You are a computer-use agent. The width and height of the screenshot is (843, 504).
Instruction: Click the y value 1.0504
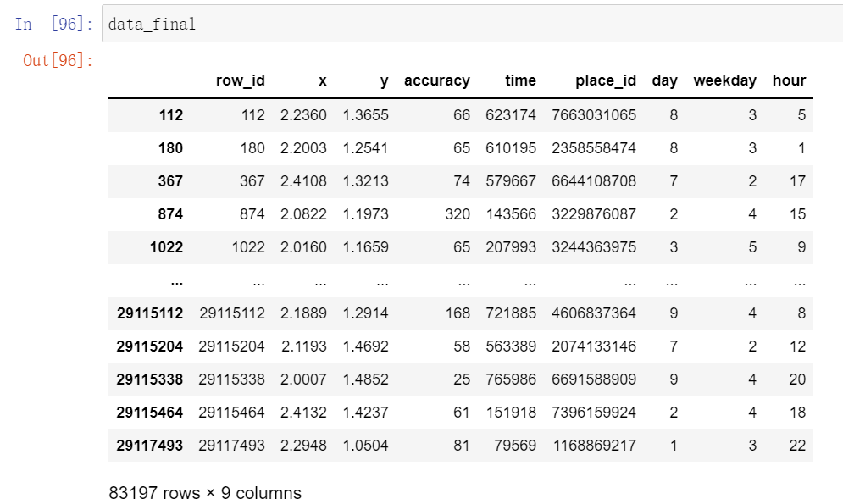pos(365,446)
